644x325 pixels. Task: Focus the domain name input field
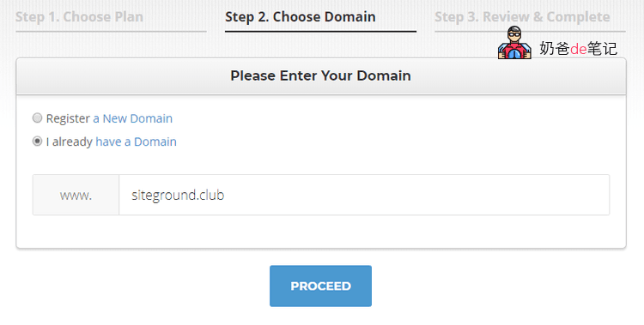[x=364, y=195]
